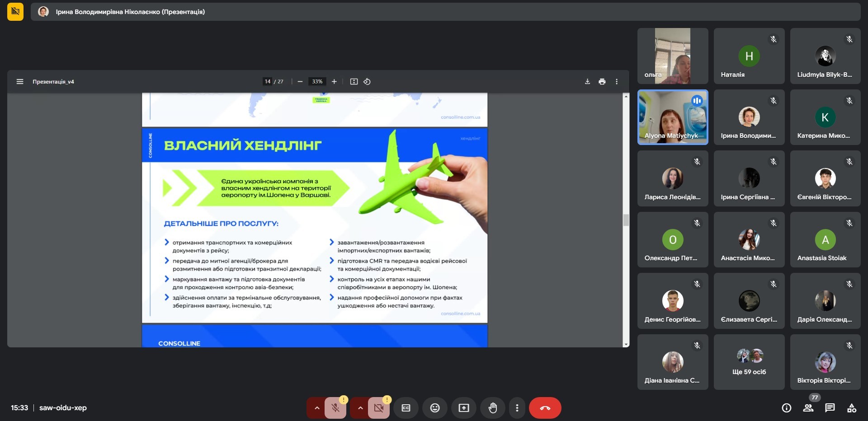
Task: Select Євгеній Вікторо participant tile
Action: (826, 178)
